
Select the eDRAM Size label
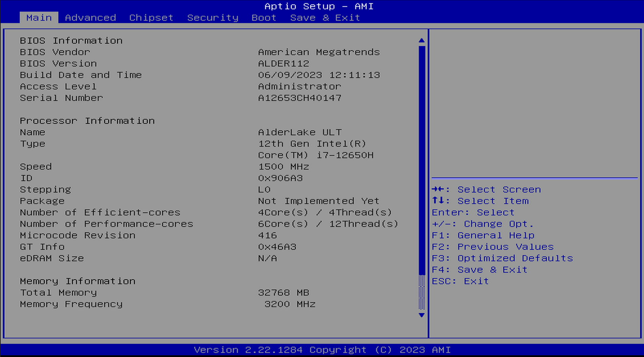(52, 258)
